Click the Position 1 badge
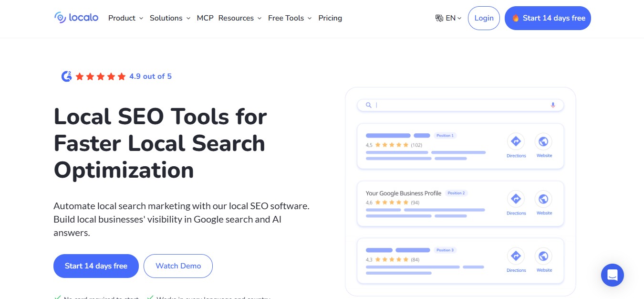Screen dimensions: 644x299 445,136
